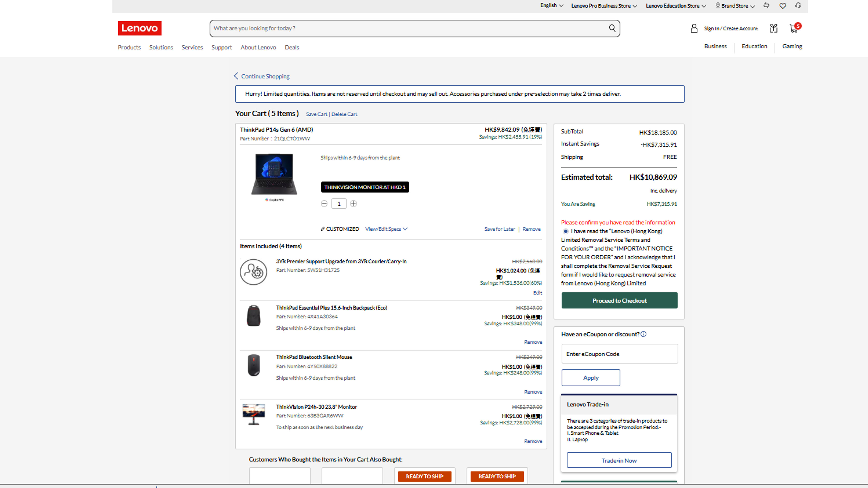Open the Services menu
This screenshot has height=488, width=868.
pyautogui.click(x=192, y=47)
